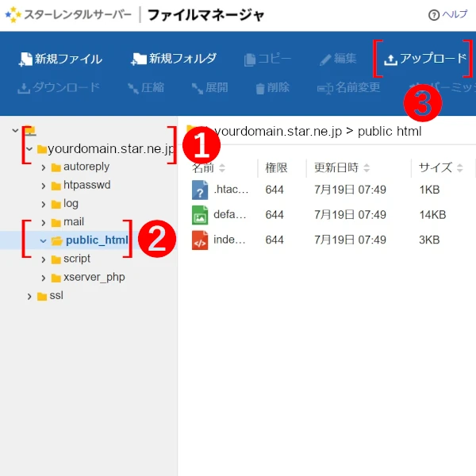Screen dimensions: 476x476
Task: Click the 圧縮 compress button
Action: pyautogui.click(x=146, y=88)
